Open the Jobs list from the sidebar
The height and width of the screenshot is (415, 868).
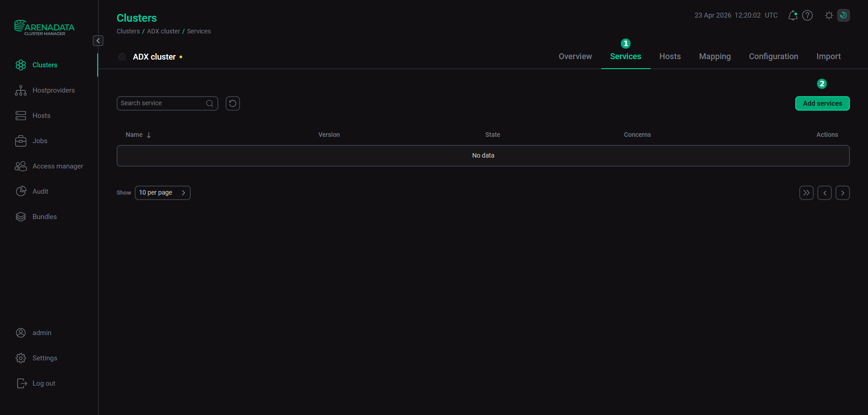[31, 141]
